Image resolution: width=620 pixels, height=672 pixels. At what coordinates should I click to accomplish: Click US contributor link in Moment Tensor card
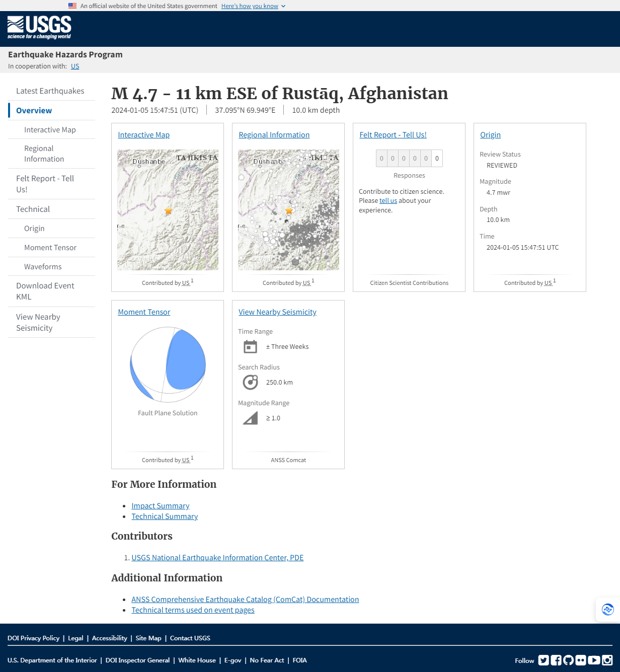coord(186,461)
